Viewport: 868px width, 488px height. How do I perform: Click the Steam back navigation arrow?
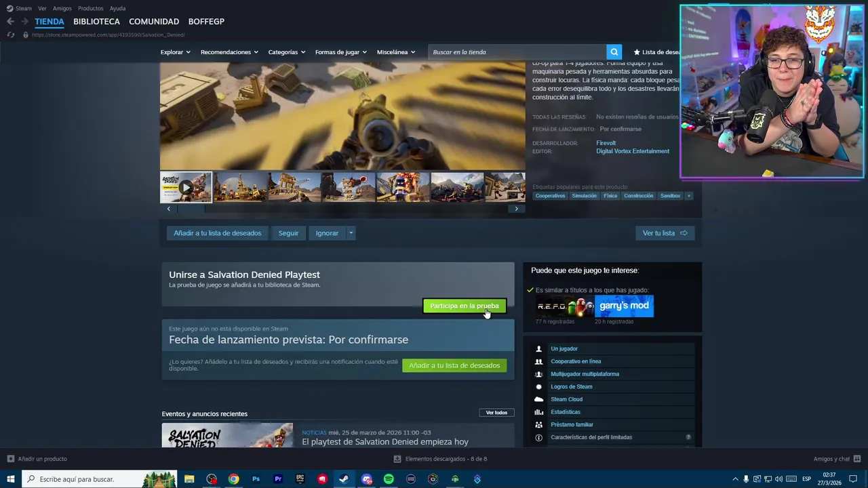10,22
